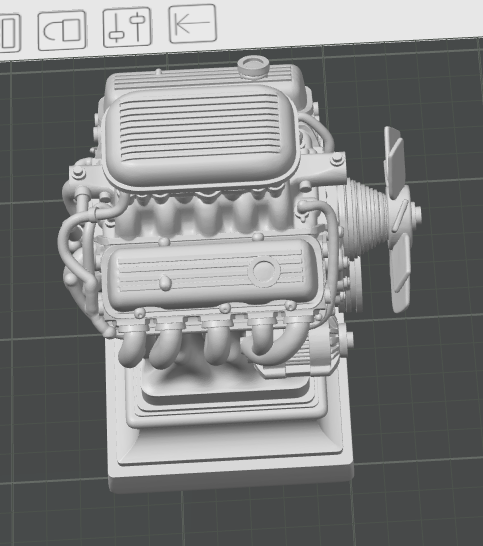Click the left arrow to bar icon
This screenshot has height=546, width=483.
point(193,23)
